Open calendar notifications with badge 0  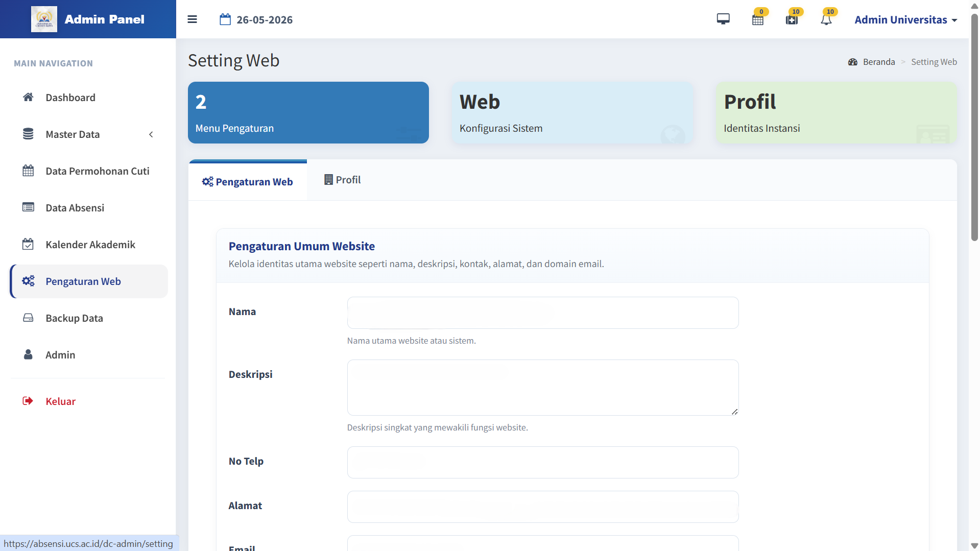(x=758, y=19)
